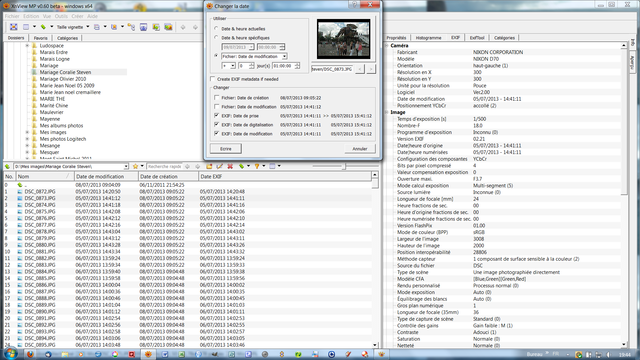Uncheck 'EXIF: Date de digitalisation' checkbox

coord(217,124)
